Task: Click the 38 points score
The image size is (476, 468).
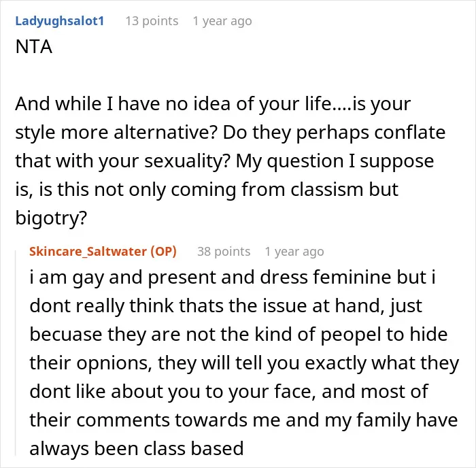Action: tap(224, 252)
